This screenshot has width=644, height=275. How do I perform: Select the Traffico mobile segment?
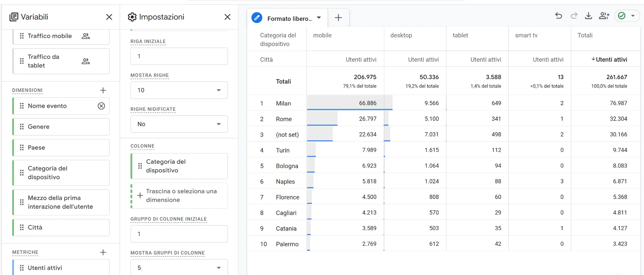tap(50, 36)
